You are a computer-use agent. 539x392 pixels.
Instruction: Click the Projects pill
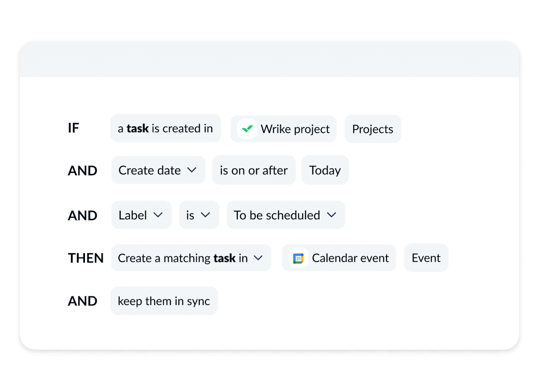tap(372, 129)
